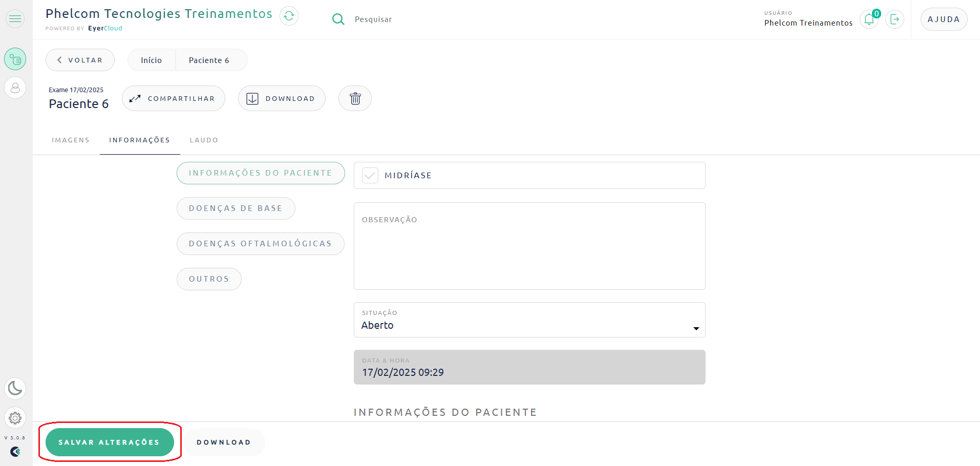Click the logout icon
Viewport: 980px width, 466px height.
(x=894, y=19)
